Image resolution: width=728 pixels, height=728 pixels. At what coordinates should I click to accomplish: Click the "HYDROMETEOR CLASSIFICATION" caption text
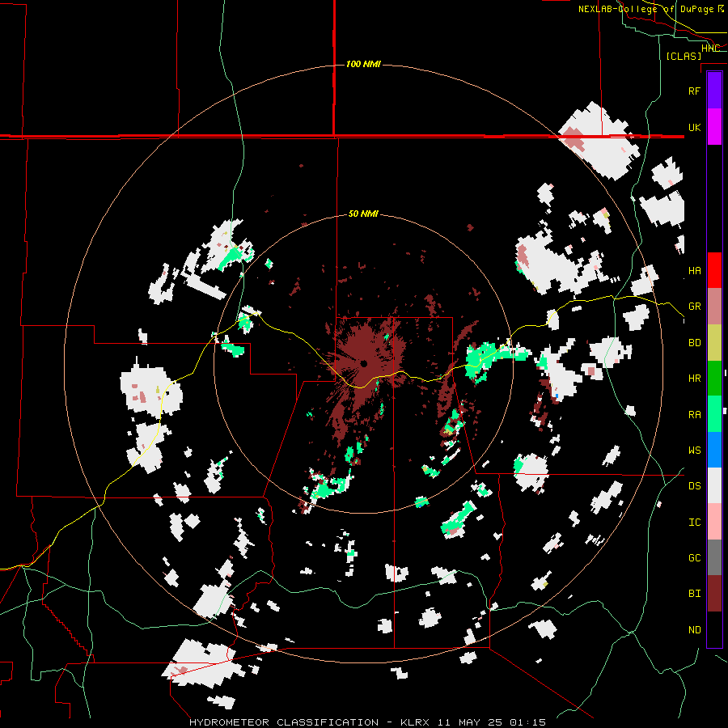[284, 722]
